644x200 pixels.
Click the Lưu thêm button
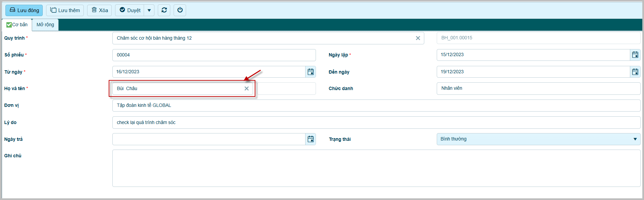65,10
